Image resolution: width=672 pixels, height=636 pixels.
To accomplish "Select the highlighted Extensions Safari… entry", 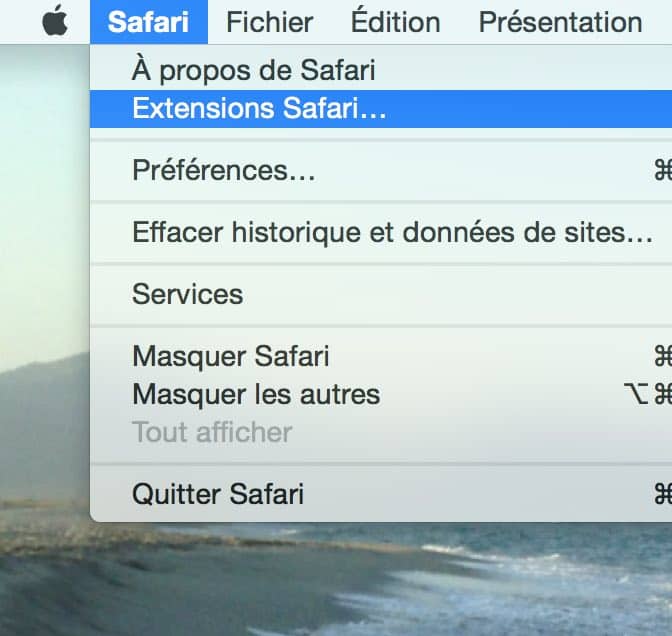I will pos(381,108).
